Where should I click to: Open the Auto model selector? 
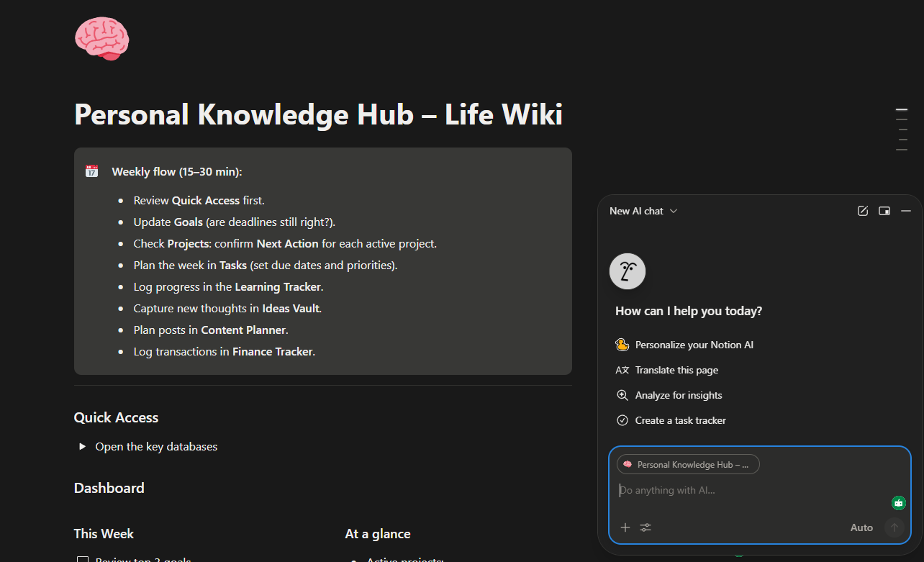861,527
